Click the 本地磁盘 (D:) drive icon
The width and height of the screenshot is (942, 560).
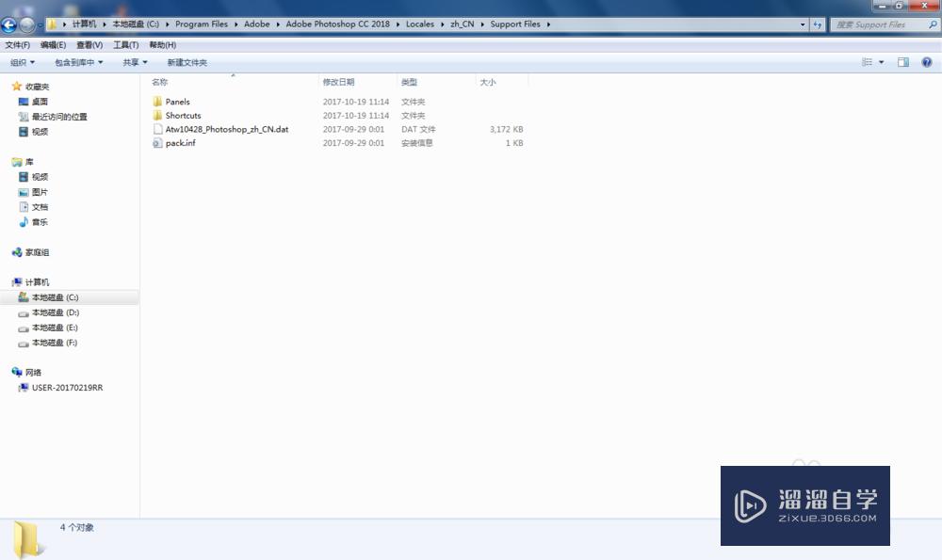click(24, 313)
